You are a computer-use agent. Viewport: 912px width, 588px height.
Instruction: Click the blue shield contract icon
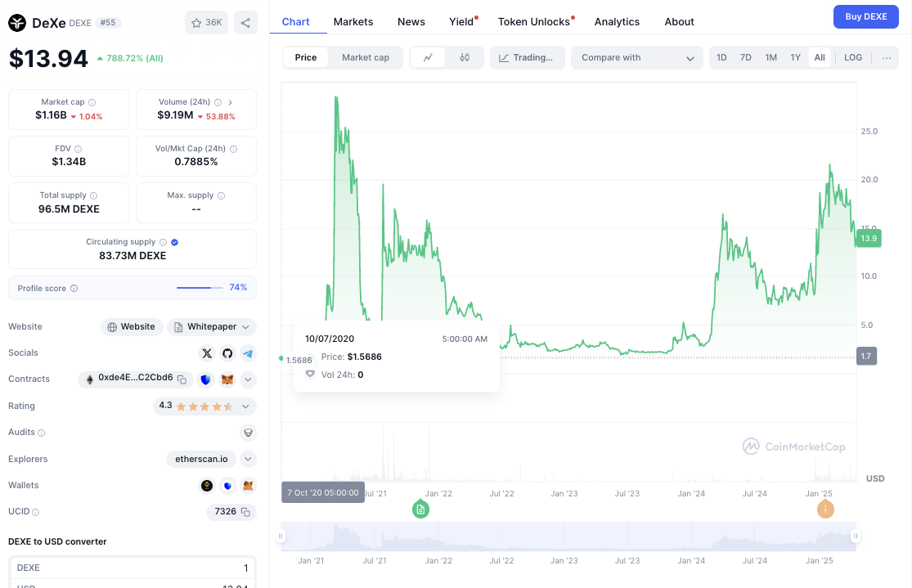(205, 379)
